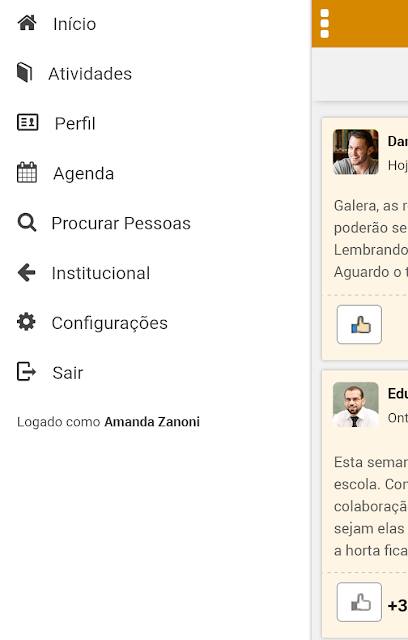Screen dimensions: 408x640
Task: Like the second post showing +3
Action: pos(359,602)
